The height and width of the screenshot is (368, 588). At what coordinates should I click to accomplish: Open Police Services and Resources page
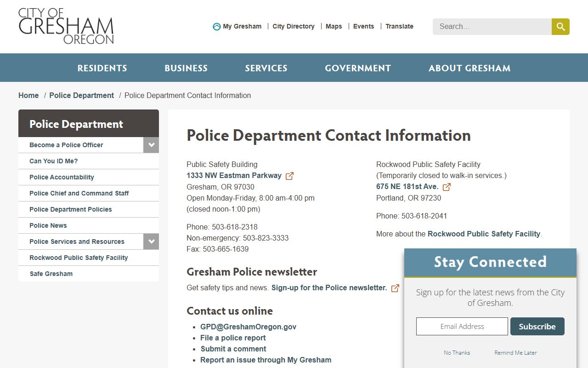(77, 241)
